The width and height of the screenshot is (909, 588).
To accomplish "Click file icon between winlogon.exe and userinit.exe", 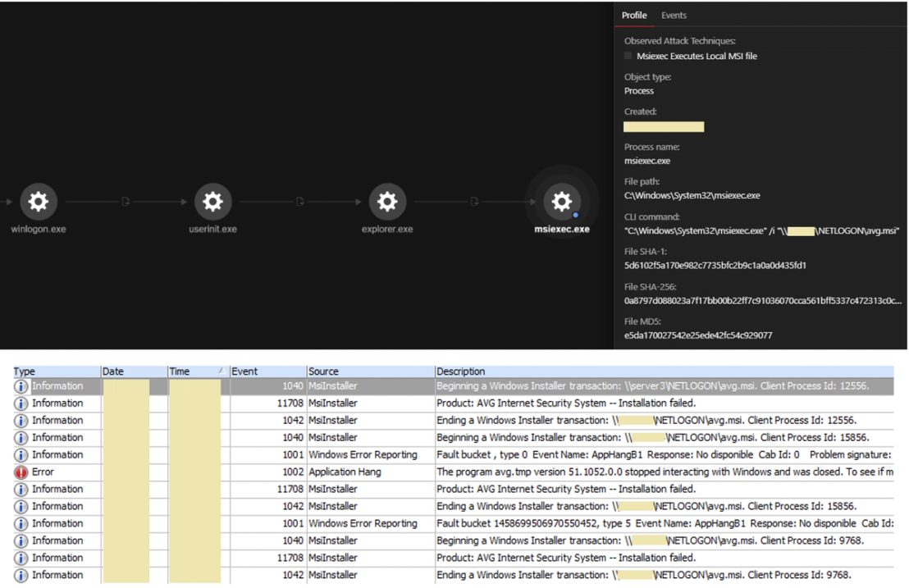I will click(x=126, y=202).
